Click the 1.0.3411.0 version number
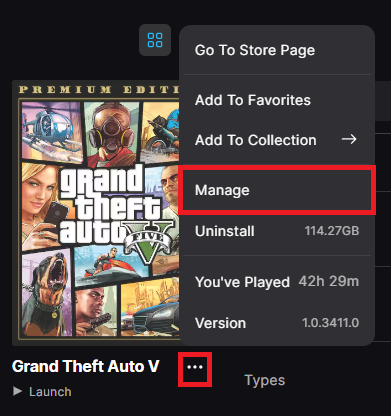The height and width of the screenshot is (416, 391). 330,323
